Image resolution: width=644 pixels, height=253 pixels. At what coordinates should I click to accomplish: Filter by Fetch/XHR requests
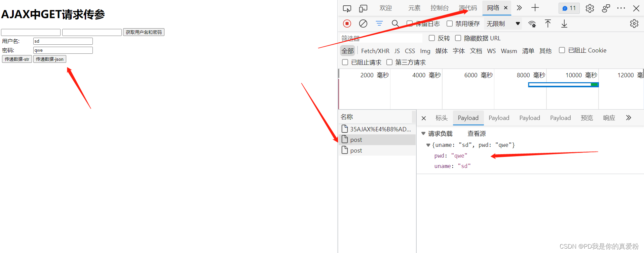click(375, 51)
